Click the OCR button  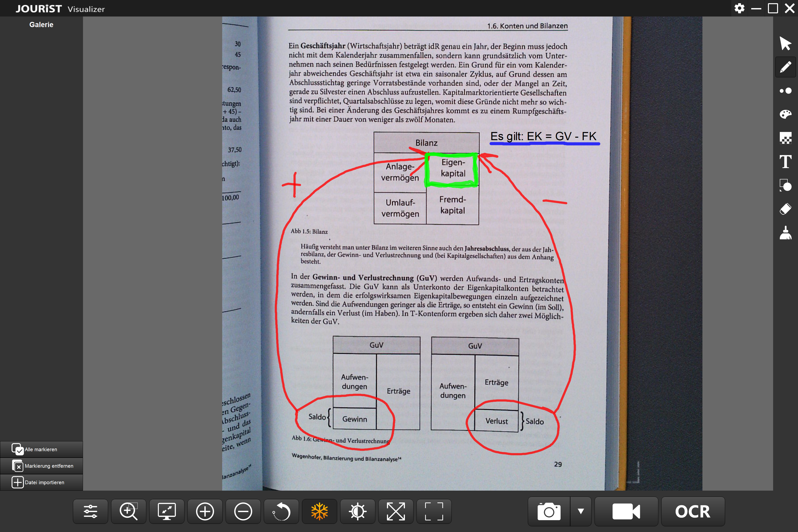[x=693, y=511]
